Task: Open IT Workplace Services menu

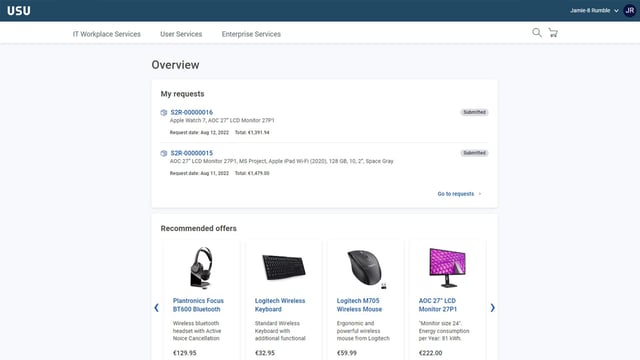Action: click(107, 34)
